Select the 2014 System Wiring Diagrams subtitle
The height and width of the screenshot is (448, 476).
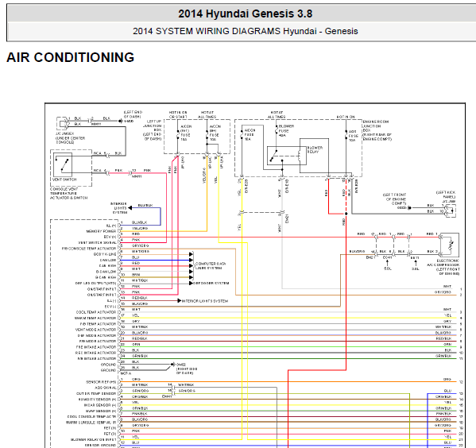coord(245,31)
